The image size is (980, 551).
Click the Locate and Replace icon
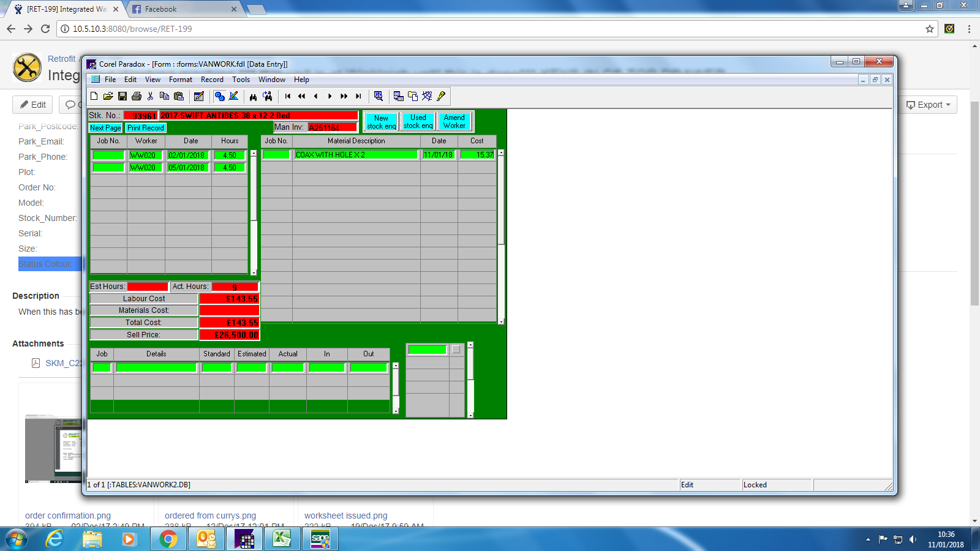point(268,96)
